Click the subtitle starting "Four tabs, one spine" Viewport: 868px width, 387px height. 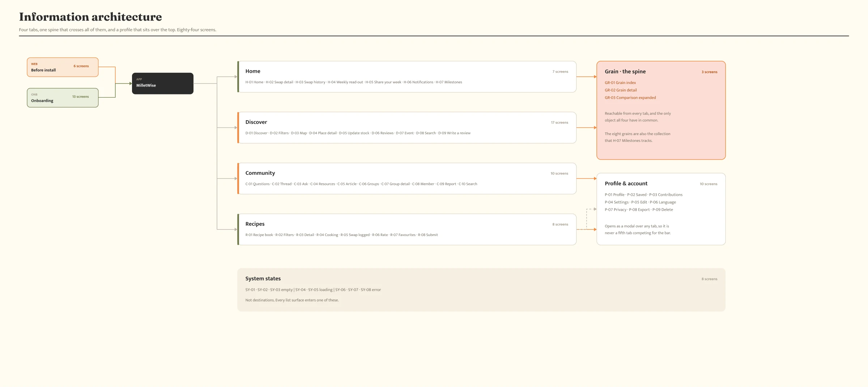coord(118,30)
